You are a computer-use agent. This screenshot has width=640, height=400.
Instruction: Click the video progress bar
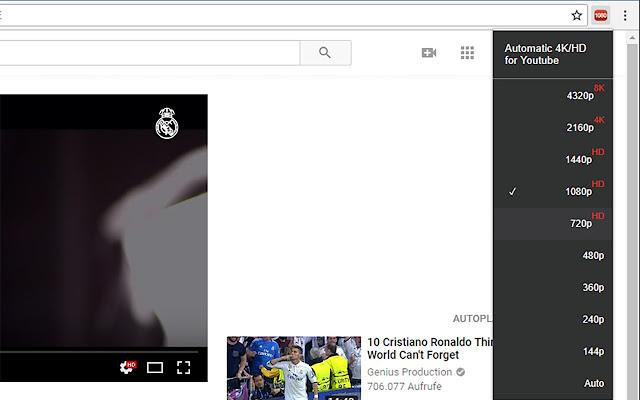[x=99, y=351]
